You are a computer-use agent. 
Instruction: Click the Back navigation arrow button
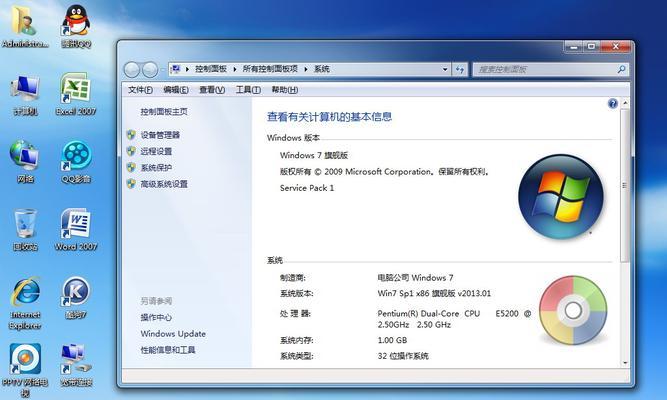tap(132, 69)
